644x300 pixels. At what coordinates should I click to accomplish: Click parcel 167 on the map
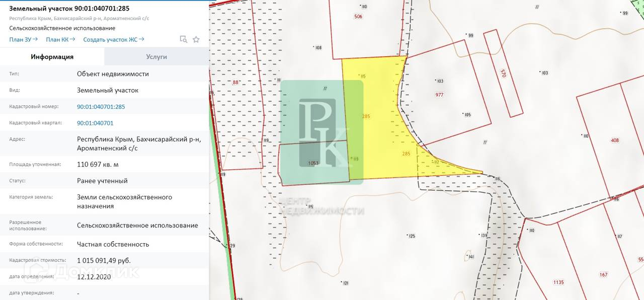604,274
